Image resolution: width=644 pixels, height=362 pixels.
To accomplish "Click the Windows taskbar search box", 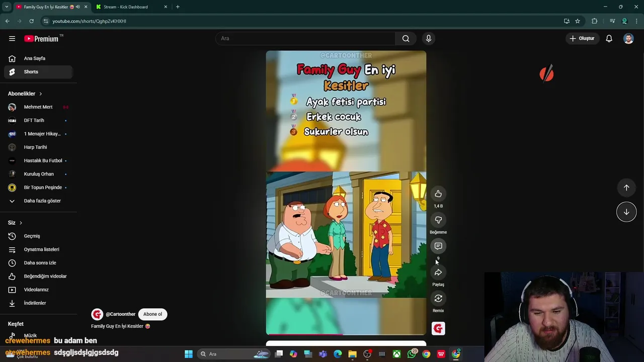I will pos(234,354).
